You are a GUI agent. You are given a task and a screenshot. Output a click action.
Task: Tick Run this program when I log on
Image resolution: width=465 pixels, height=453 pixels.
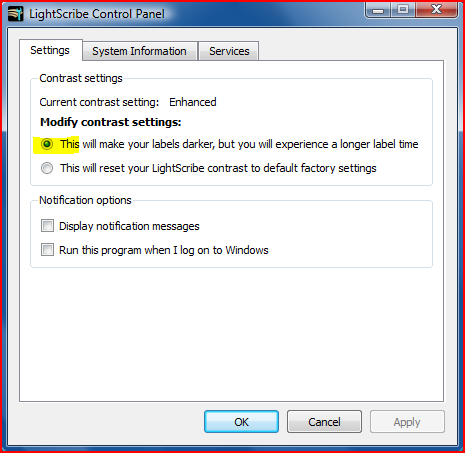click(47, 250)
